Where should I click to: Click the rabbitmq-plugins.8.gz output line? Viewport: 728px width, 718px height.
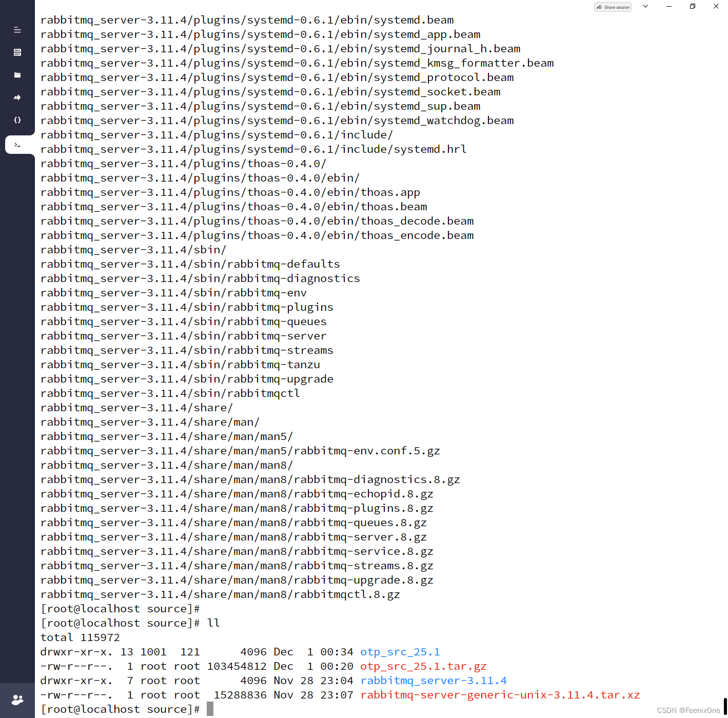(237, 508)
